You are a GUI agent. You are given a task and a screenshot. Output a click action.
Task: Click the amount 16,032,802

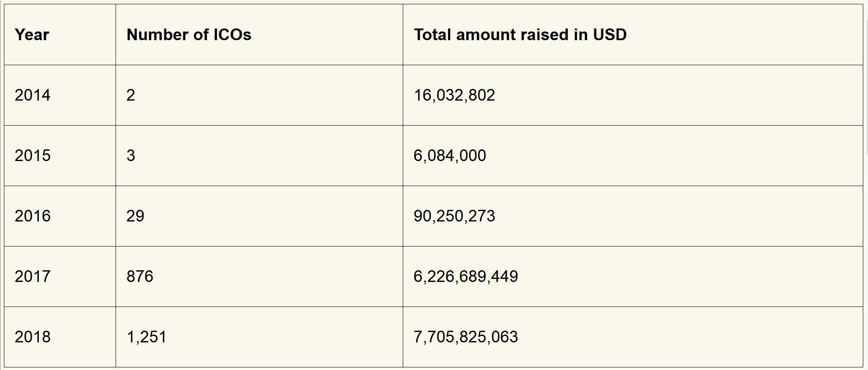(x=454, y=95)
